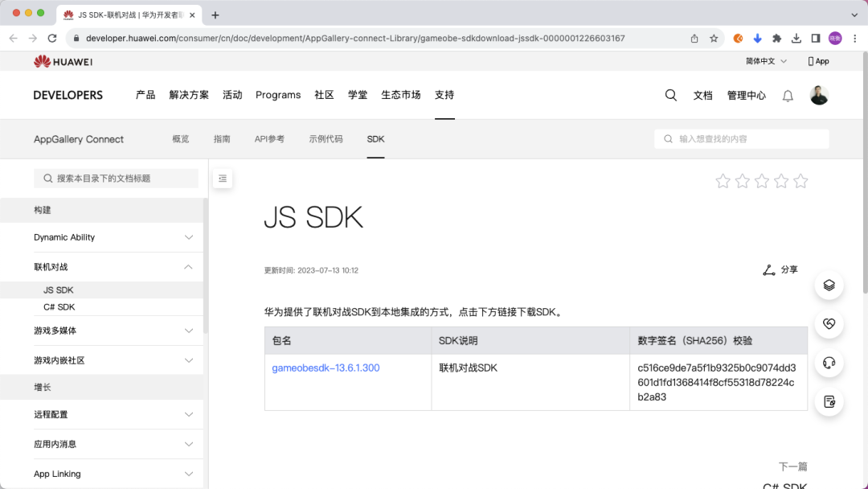Open the 活动 menu

(x=232, y=95)
